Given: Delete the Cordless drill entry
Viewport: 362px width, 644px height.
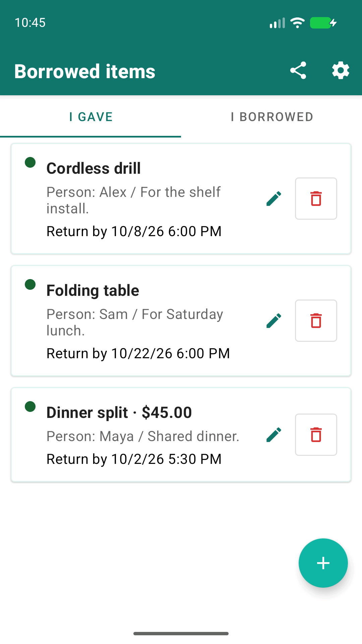Looking at the screenshot, I should 316,199.
